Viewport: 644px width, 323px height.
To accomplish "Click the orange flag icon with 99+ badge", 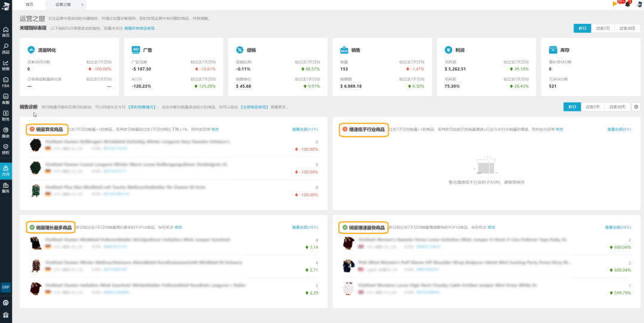I will [x=615, y=4].
